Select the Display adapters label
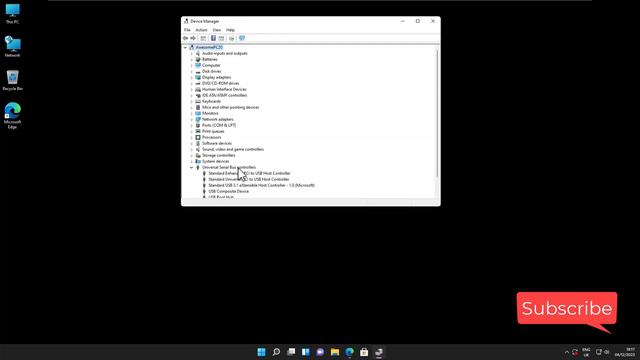This screenshot has width=640, height=360. [216, 77]
